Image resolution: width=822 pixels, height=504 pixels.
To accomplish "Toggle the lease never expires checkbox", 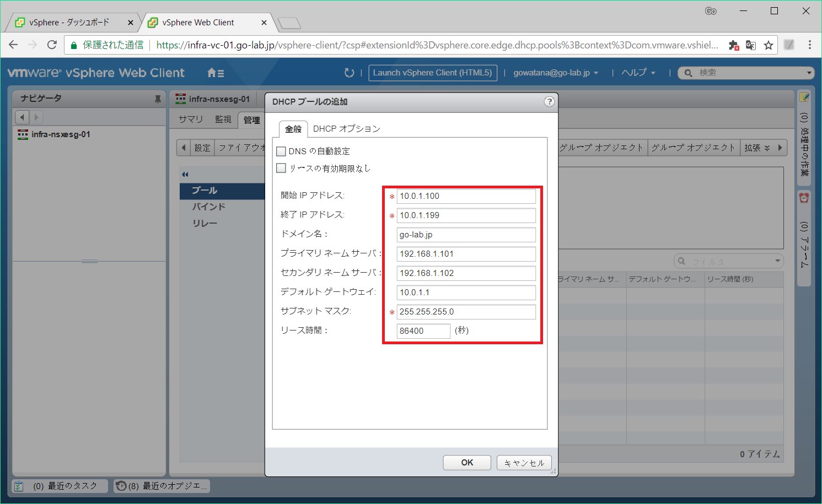I will [x=281, y=168].
